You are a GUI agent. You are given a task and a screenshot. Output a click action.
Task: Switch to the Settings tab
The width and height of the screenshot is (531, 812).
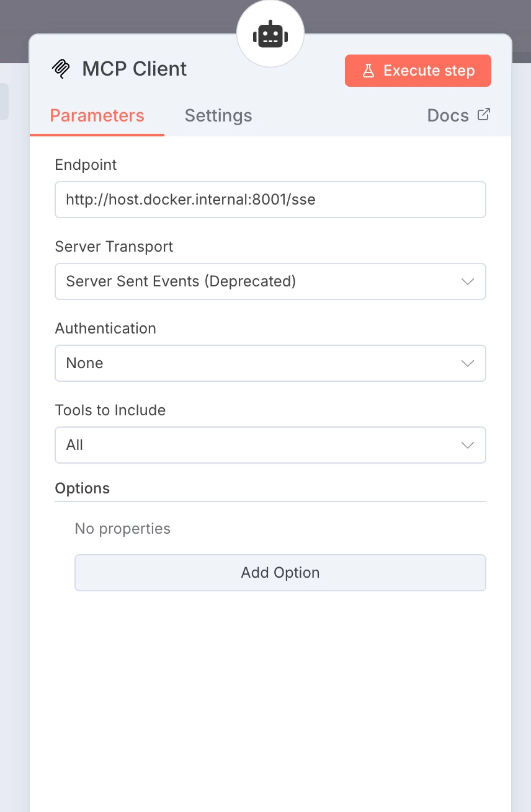[218, 116]
